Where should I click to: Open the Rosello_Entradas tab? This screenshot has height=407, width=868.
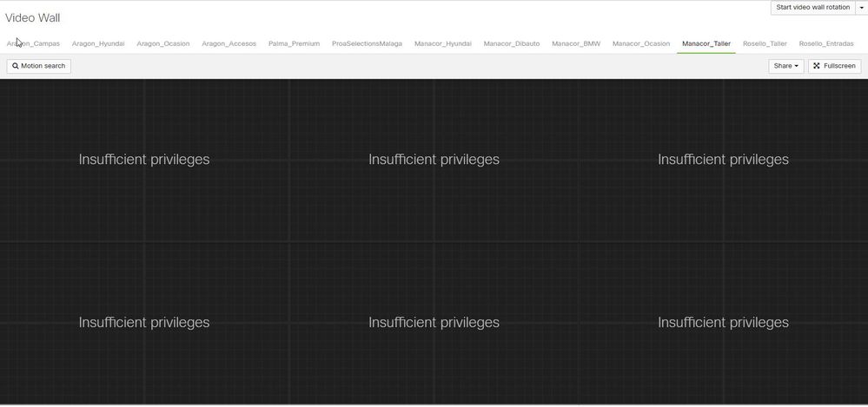point(826,43)
